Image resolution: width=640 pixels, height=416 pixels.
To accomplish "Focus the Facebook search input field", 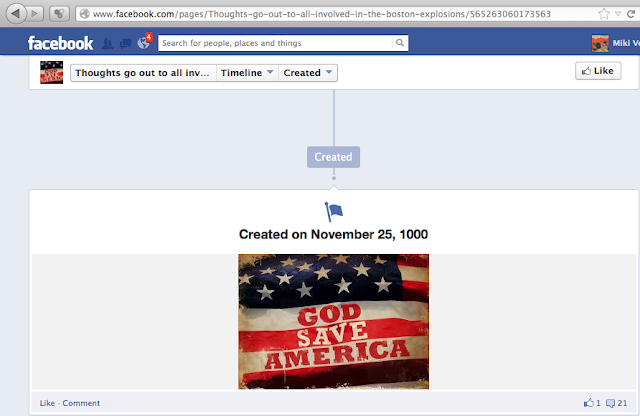I will [275, 43].
